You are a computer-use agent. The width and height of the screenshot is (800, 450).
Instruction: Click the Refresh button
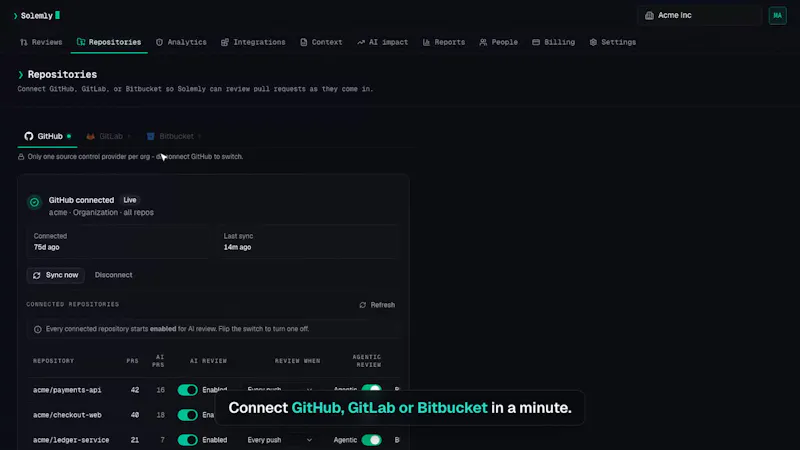(x=377, y=305)
